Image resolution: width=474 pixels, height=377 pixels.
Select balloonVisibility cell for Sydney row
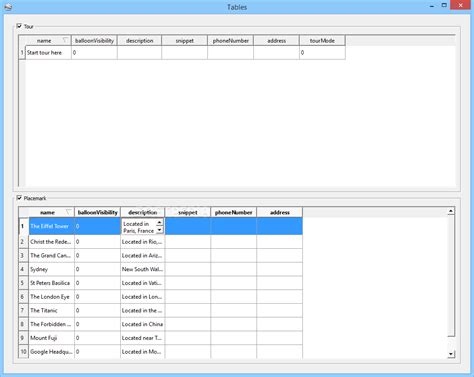click(98, 269)
